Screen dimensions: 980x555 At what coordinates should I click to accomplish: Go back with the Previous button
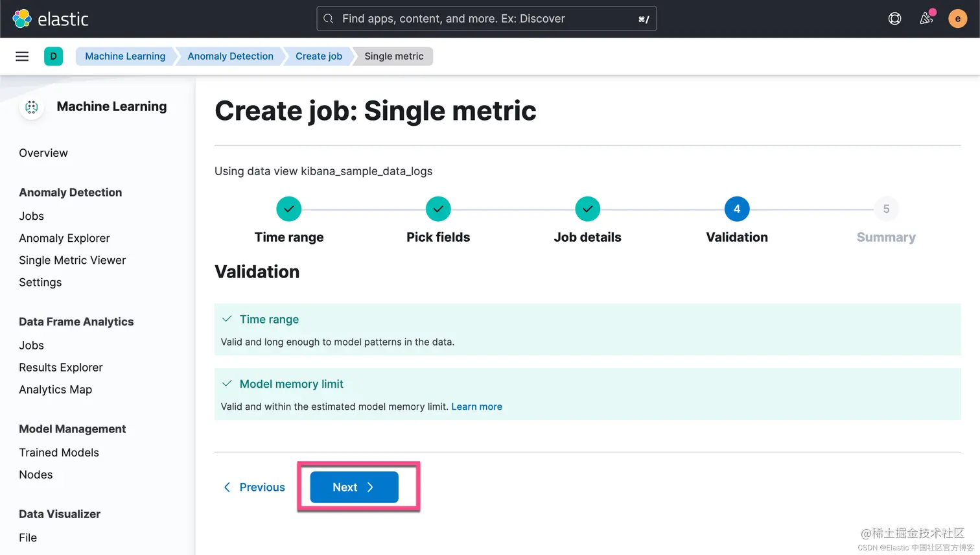point(254,487)
